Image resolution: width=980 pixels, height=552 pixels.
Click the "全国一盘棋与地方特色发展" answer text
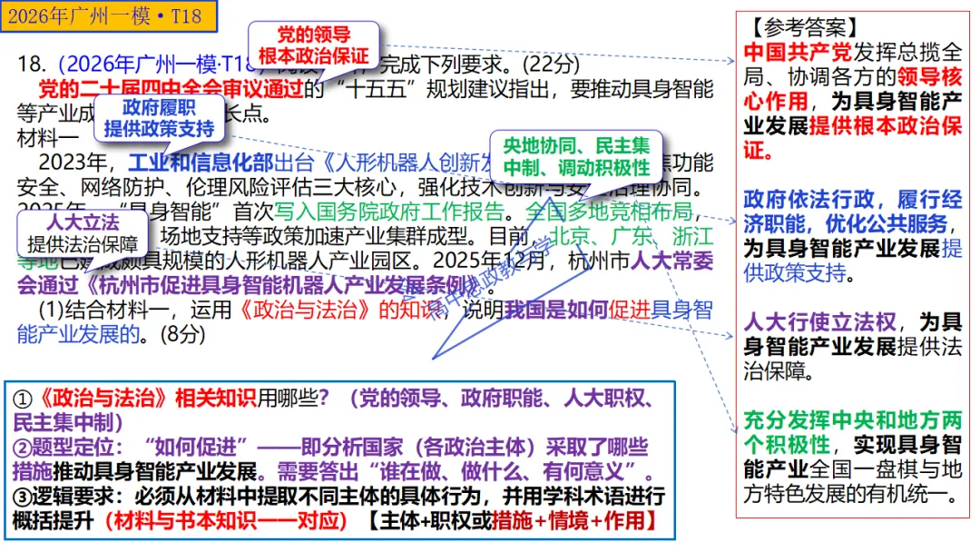[x=852, y=481]
